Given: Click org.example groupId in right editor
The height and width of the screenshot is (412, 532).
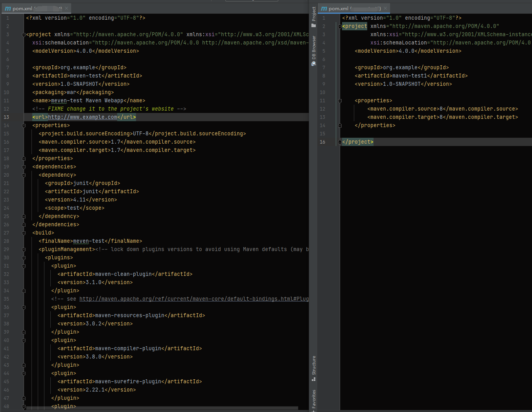Looking at the screenshot, I should click(x=402, y=68).
